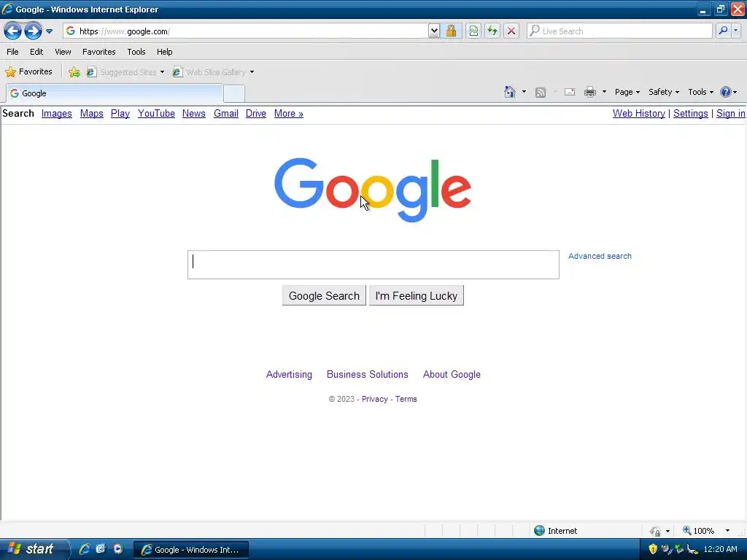This screenshot has height=560, width=747.
Task: Open the Settings link
Action: pos(690,113)
